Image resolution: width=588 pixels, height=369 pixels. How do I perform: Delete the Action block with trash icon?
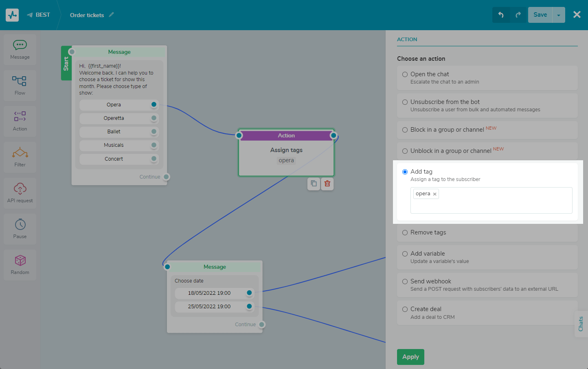[327, 184]
